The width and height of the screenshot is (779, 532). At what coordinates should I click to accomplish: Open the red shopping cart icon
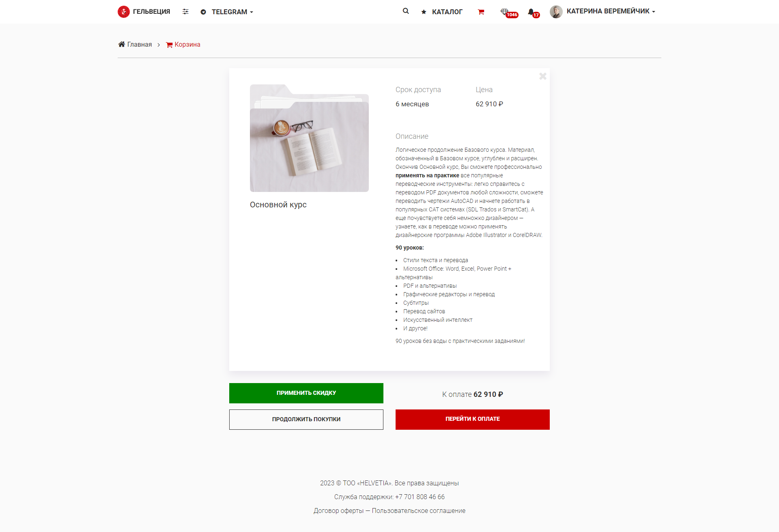coord(481,12)
